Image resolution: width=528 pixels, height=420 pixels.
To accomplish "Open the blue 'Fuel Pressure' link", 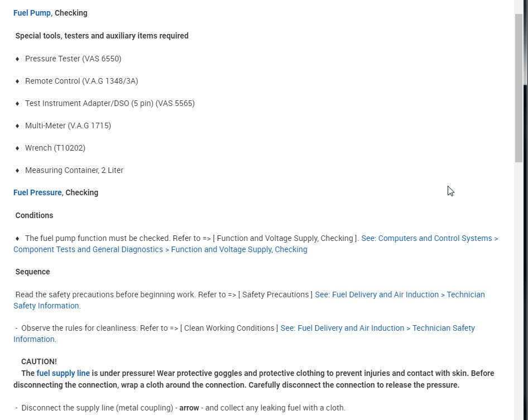I will coord(37,192).
